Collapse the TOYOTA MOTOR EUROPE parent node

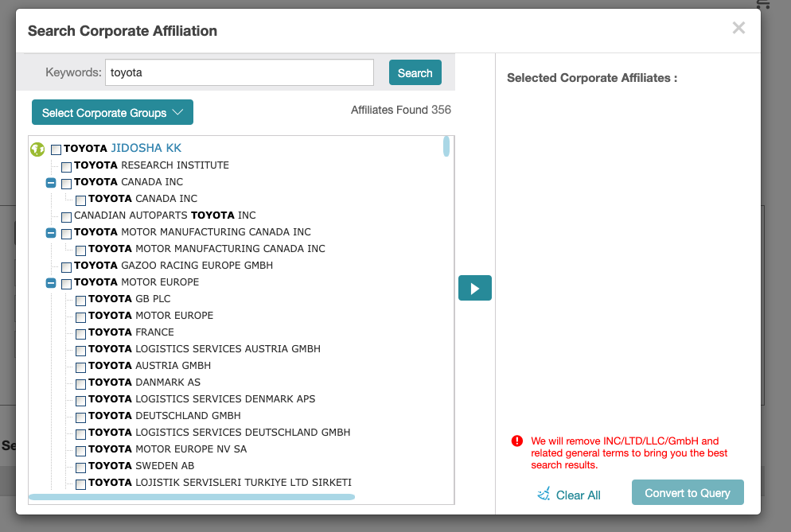pyautogui.click(x=51, y=282)
